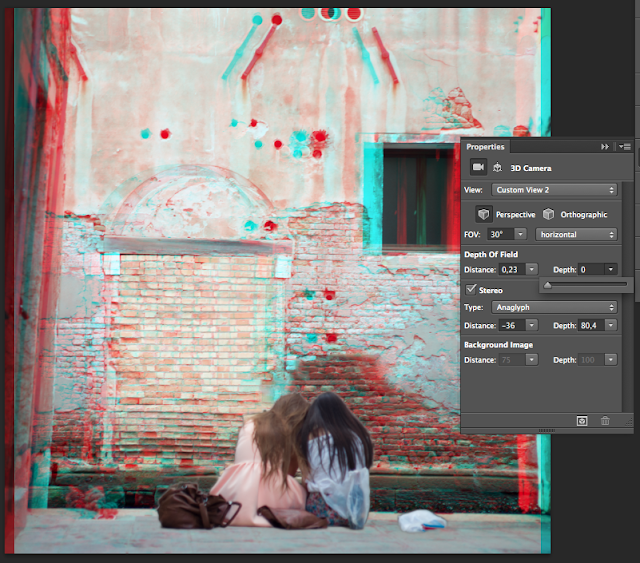Click the coordinates icon beside 3D Camera
This screenshot has width=640, height=563.
tap(497, 167)
